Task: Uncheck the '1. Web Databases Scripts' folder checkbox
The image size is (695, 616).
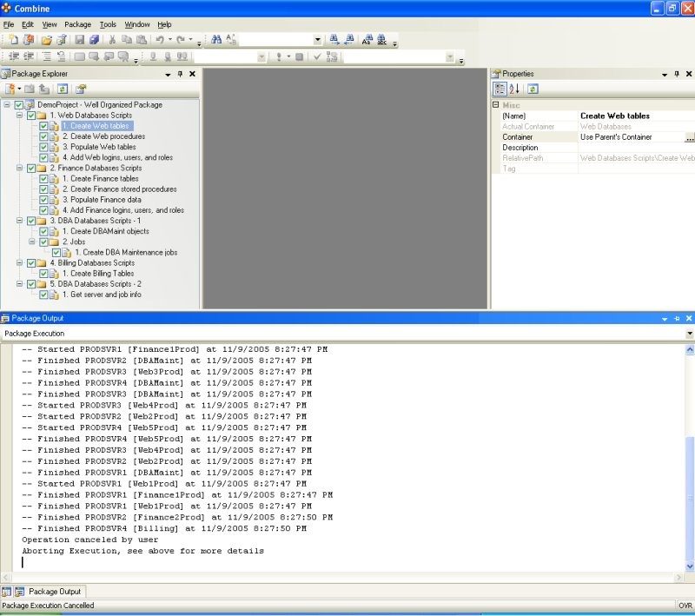Action: (x=31, y=116)
